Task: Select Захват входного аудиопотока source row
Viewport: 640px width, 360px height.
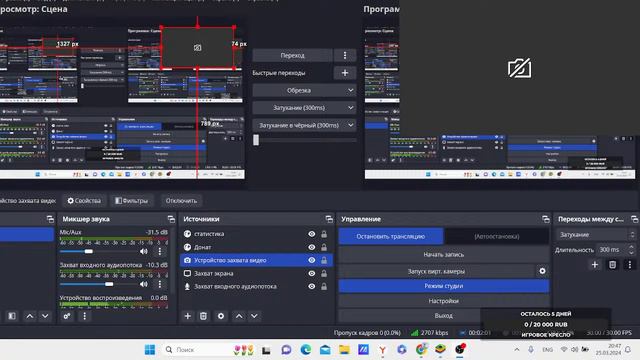Action: (x=256, y=287)
